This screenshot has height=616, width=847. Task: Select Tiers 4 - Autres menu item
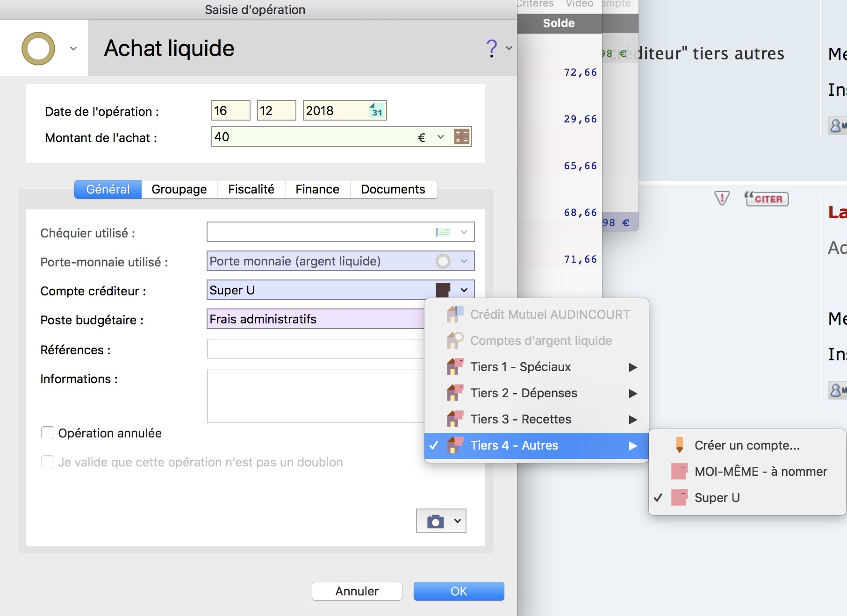pyautogui.click(x=536, y=445)
